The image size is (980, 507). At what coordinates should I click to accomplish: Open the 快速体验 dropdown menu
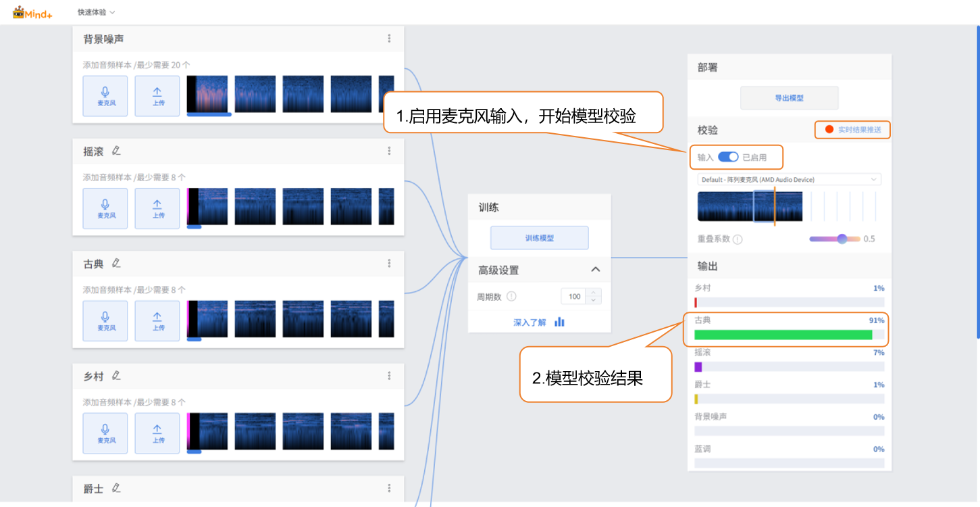click(x=96, y=12)
